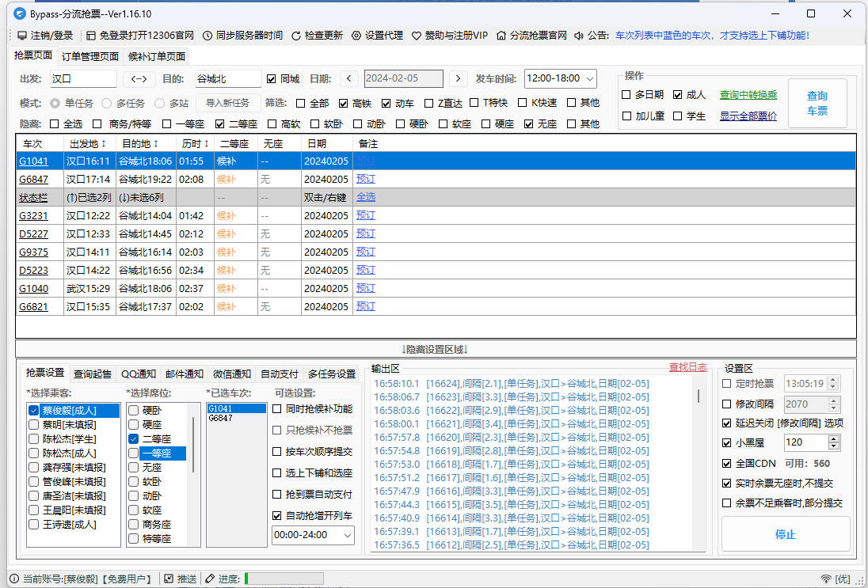Click the 注销/登录 monitor icon

click(x=22, y=36)
